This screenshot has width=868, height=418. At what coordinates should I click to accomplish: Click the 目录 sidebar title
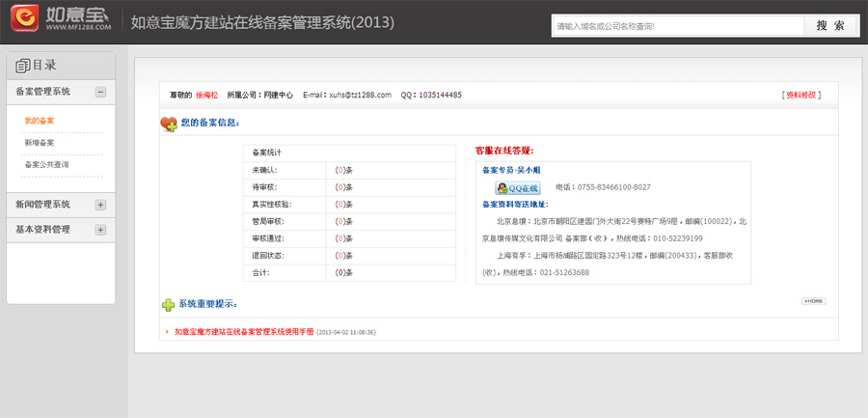44,66
